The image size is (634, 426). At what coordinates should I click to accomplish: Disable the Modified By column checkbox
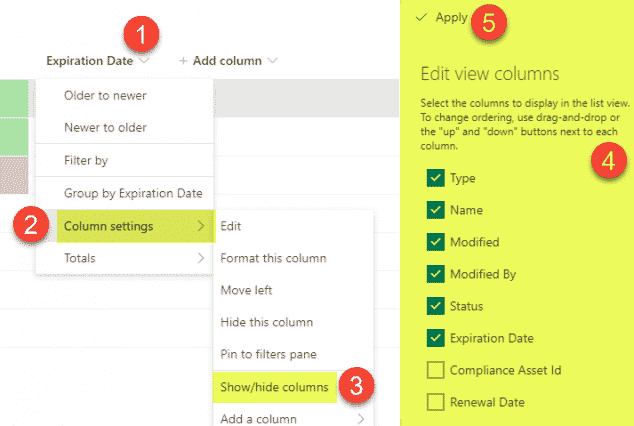(x=435, y=274)
